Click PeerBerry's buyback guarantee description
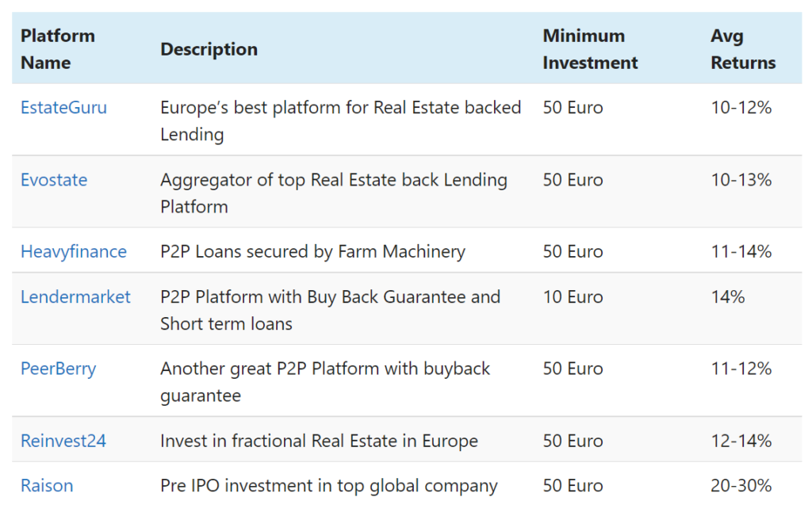 [x=325, y=381]
